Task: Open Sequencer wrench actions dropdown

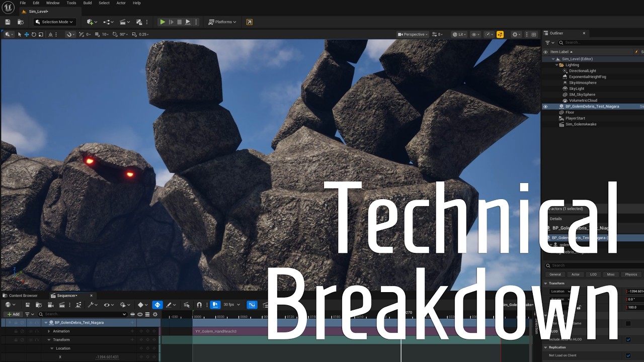Action: pyautogui.click(x=92, y=305)
